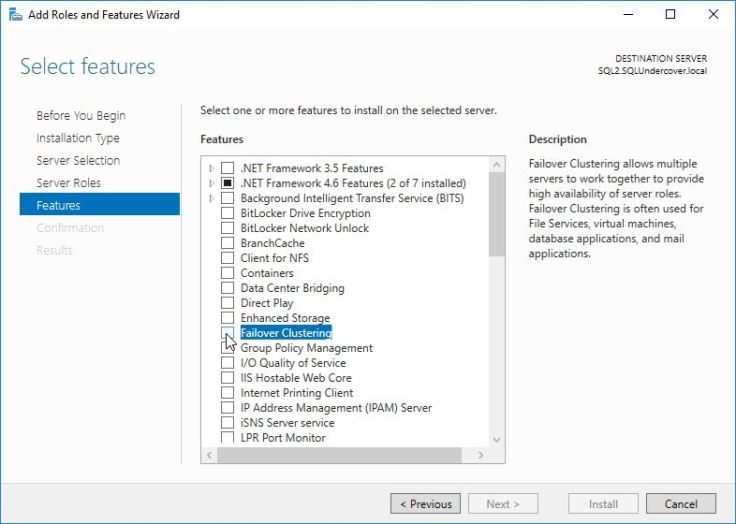Viewport: 736px width, 524px height.
Task: Click the vertical scrollbar thumb in features list
Action: tap(497, 214)
